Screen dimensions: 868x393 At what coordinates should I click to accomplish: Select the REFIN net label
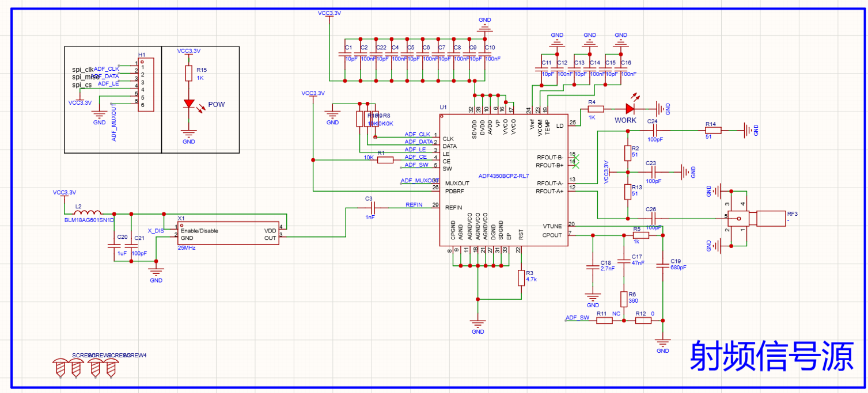point(414,205)
